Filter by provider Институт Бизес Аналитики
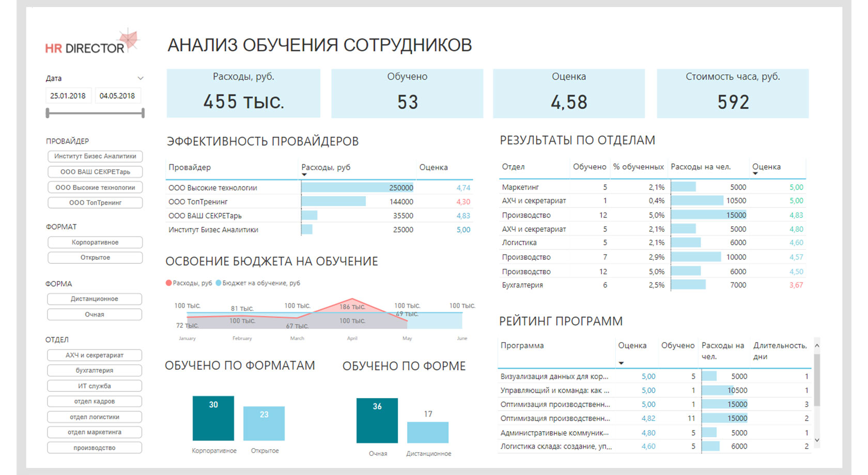Viewport: 868px width, 475px height. tap(95, 156)
